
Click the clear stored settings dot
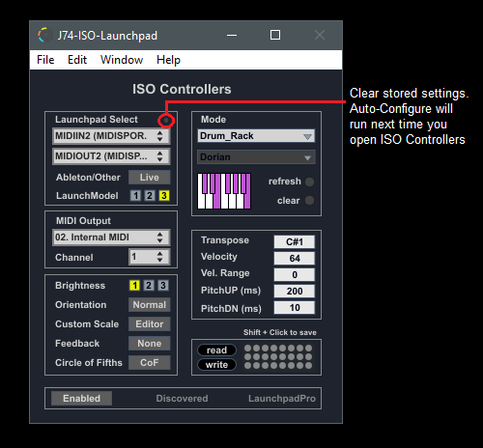[166, 121]
